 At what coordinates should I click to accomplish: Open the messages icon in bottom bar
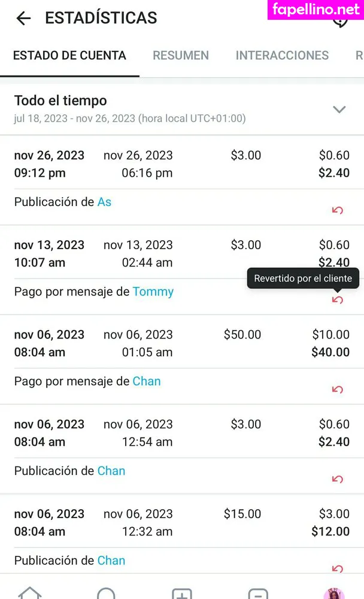258,593
